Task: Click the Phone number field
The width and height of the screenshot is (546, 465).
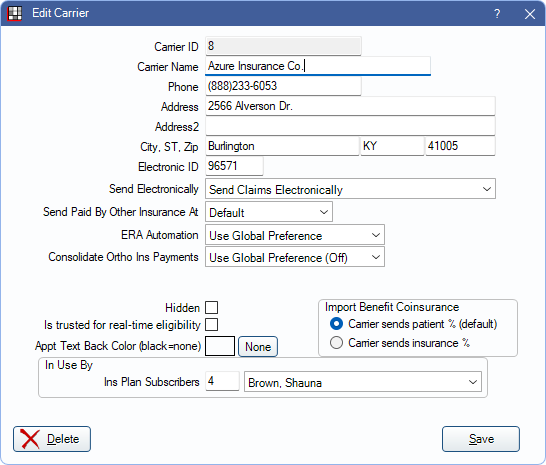Action: pos(283,86)
